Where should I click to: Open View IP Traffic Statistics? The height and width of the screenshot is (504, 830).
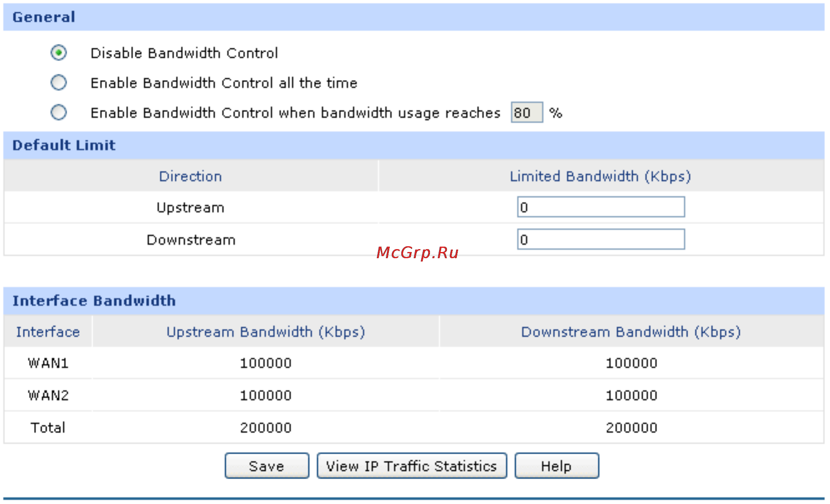point(412,466)
